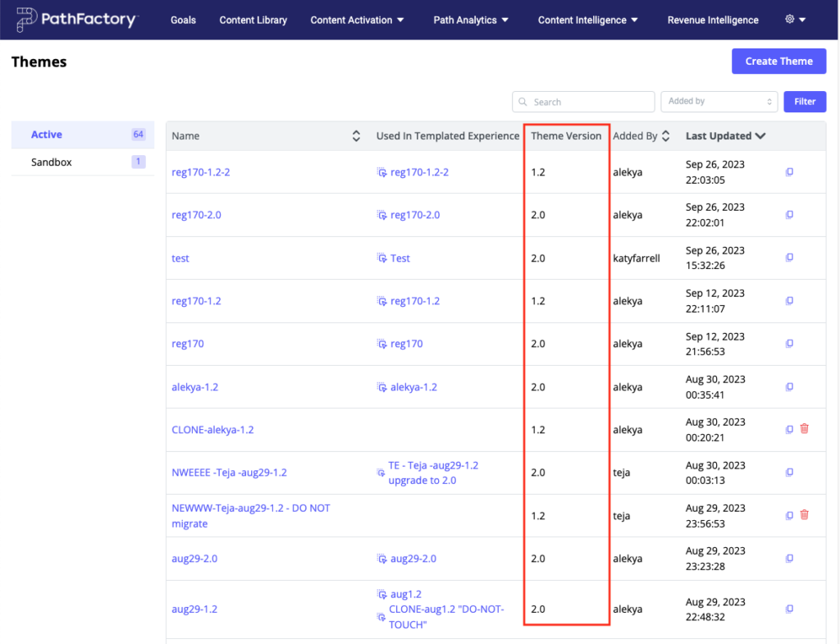
Task: Open the Added by dropdown
Action: pyautogui.click(x=719, y=101)
